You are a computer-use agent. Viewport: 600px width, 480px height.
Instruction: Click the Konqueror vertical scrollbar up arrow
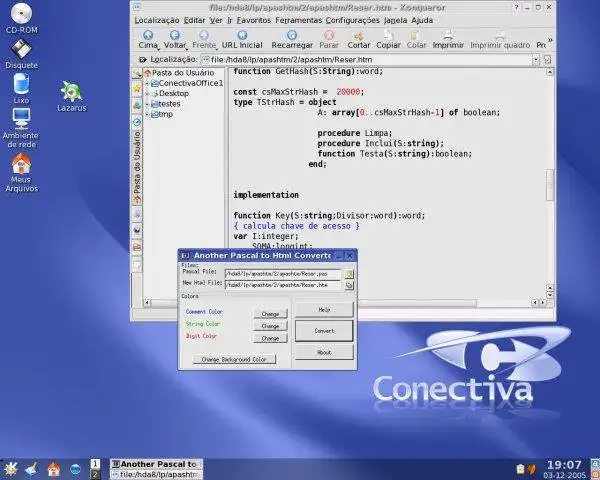click(550, 72)
